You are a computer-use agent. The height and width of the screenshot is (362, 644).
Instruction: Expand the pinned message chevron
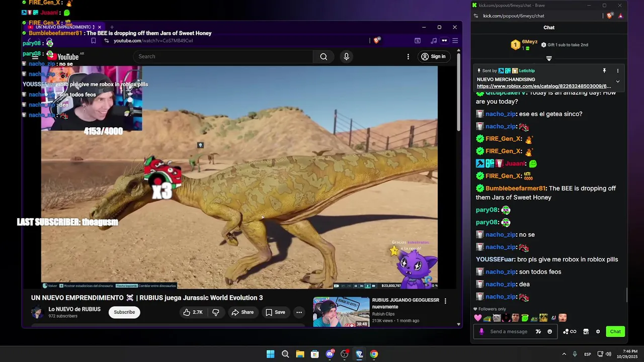pyautogui.click(x=617, y=81)
